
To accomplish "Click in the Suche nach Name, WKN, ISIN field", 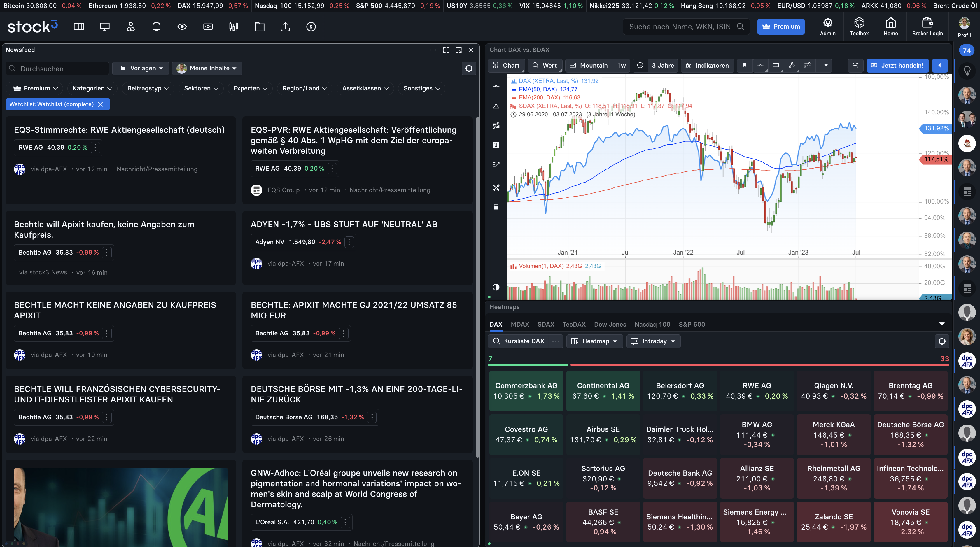I will [x=686, y=27].
